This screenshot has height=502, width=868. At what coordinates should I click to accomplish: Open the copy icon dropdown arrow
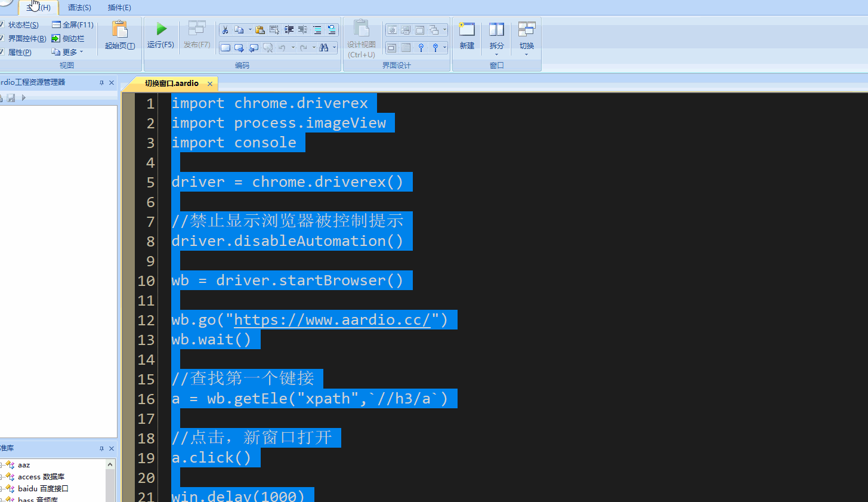[x=250, y=30]
